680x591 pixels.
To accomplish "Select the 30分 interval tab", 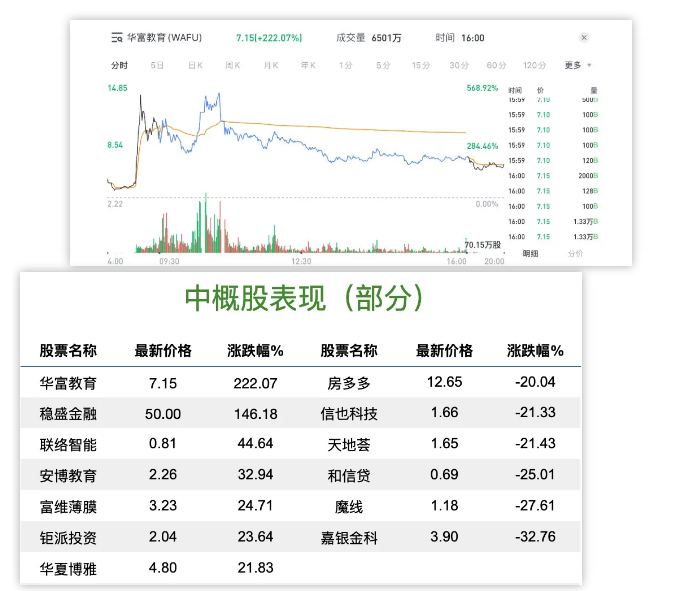I will coord(459,66).
